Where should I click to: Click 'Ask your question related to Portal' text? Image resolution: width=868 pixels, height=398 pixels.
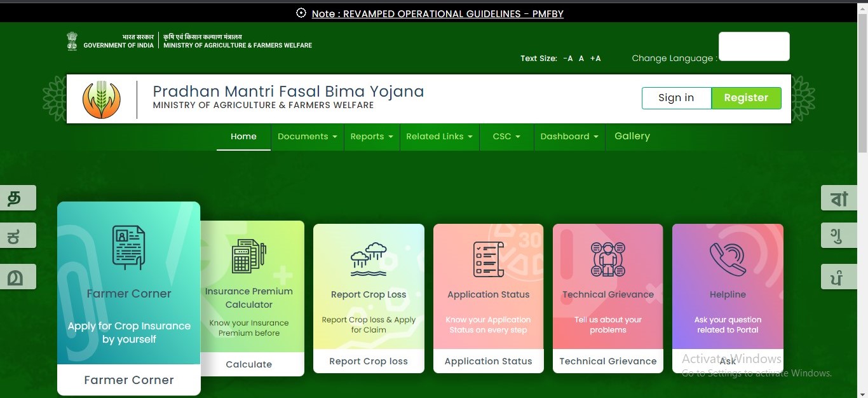point(728,325)
